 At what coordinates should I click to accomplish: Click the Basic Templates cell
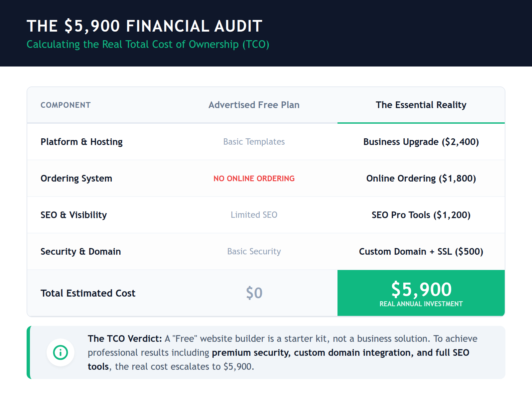pyautogui.click(x=254, y=142)
